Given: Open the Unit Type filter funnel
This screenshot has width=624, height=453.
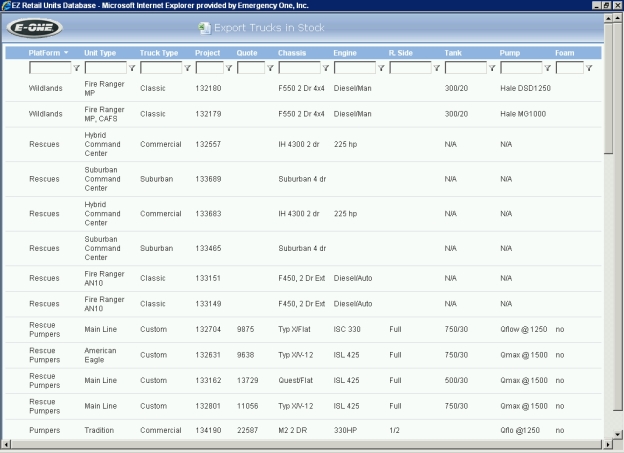Looking at the screenshot, I should coord(132,68).
